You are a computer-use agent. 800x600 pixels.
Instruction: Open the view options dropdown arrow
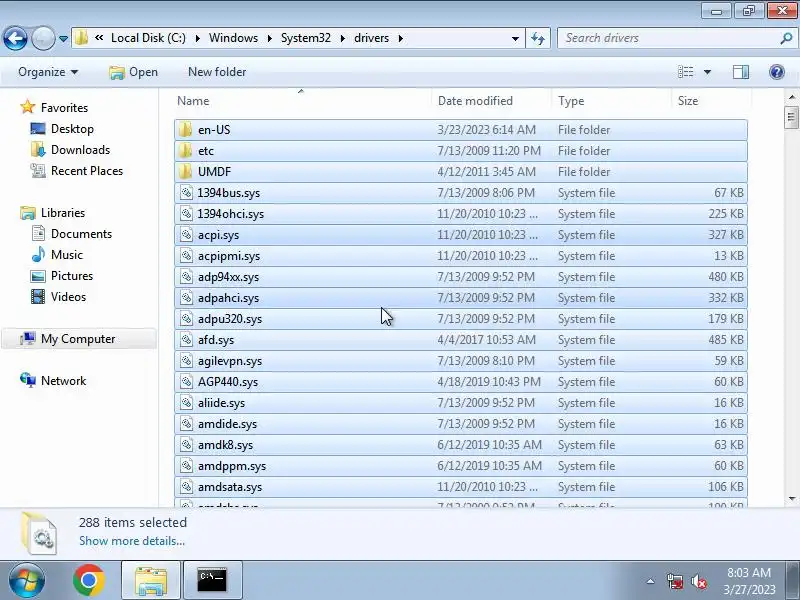(x=707, y=72)
